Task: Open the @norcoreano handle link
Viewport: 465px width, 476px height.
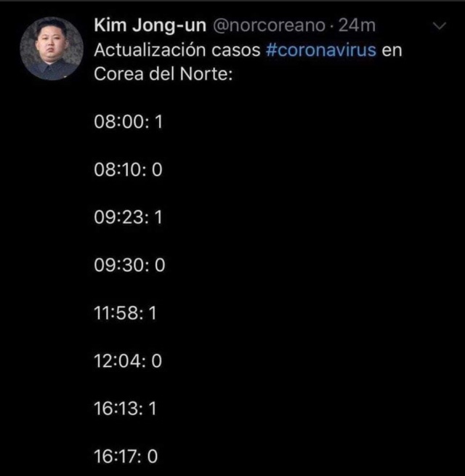Action: pos(267,25)
